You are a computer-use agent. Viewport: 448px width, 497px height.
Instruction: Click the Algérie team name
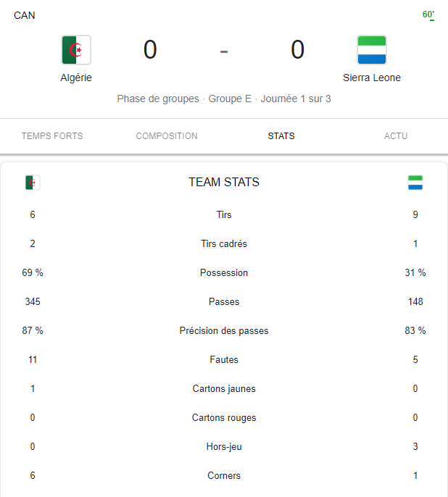tap(76, 78)
